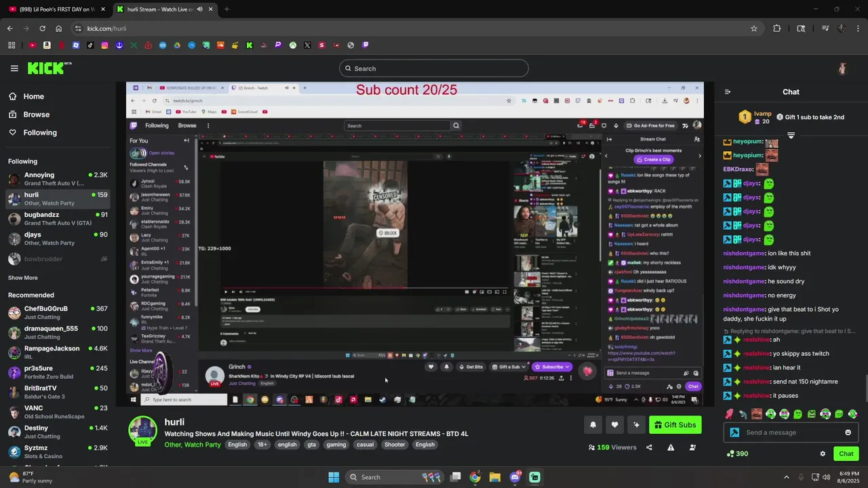Reload the page
868x488 pixels.
[x=42, y=28]
